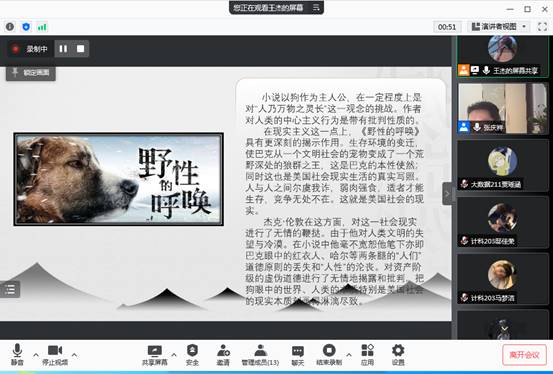553x374 pixels.
Task: Open the meeting info icon
Action: coord(10,27)
